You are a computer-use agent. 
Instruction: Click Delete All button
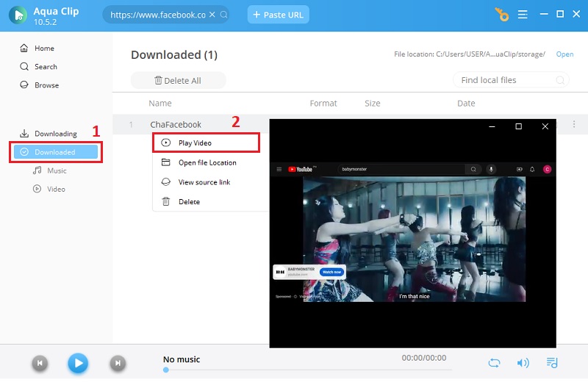tap(178, 80)
